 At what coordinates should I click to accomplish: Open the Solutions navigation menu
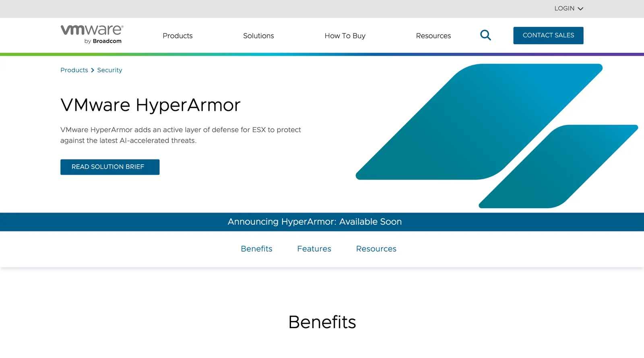(258, 36)
